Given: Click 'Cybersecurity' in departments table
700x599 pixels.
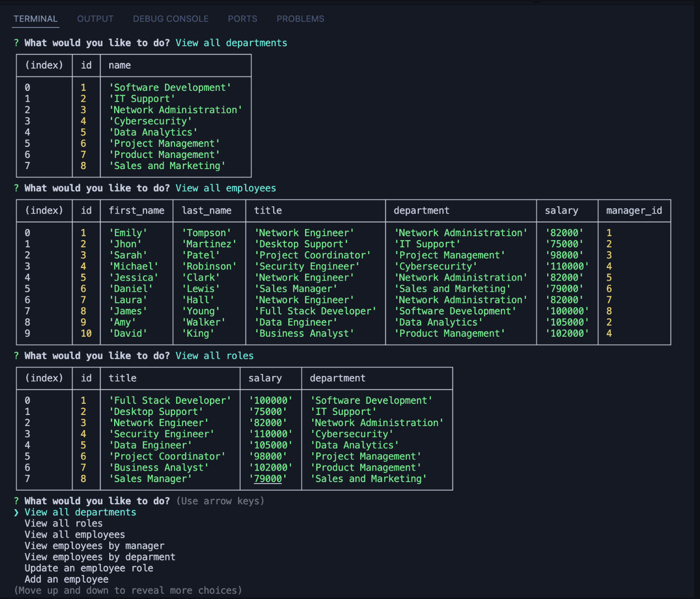Looking at the screenshot, I should pos(150,121).
